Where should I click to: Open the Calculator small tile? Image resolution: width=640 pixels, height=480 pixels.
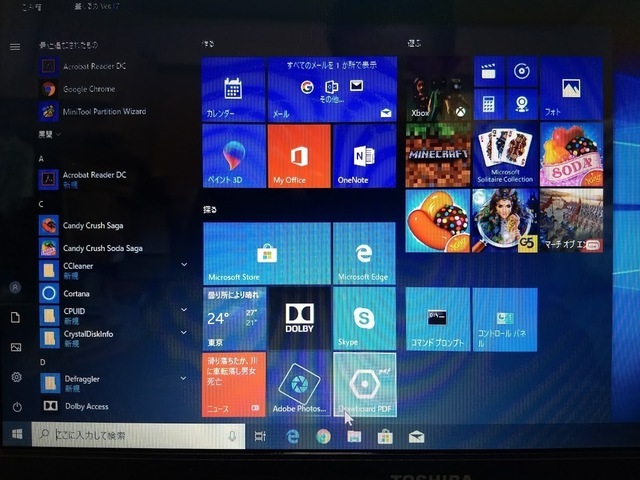489,104
